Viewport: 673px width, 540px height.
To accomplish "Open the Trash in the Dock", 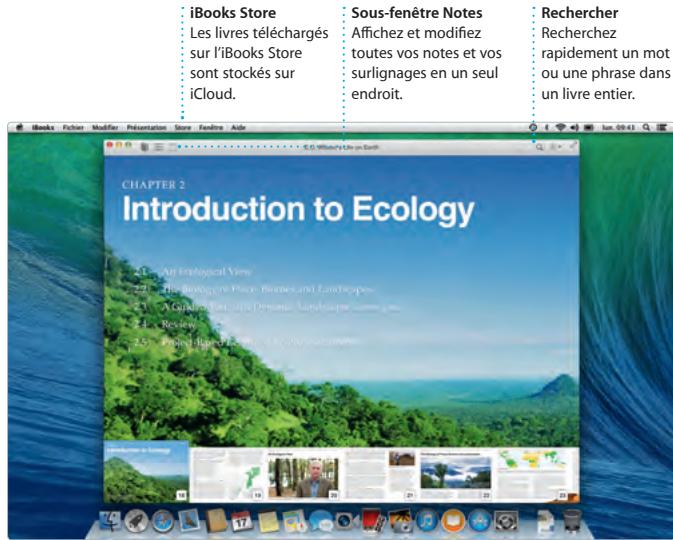I will click(572, 521).
